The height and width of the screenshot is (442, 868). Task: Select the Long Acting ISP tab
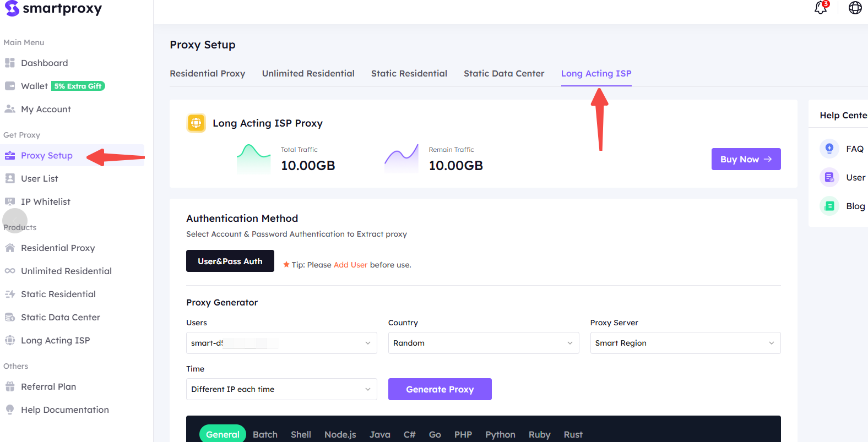tap(596, 73)
